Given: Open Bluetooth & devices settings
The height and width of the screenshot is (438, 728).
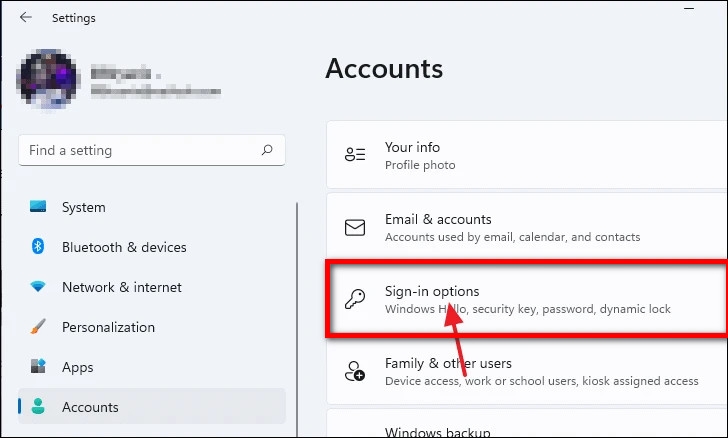Looking at the screenshot, I should click(152, 247).
